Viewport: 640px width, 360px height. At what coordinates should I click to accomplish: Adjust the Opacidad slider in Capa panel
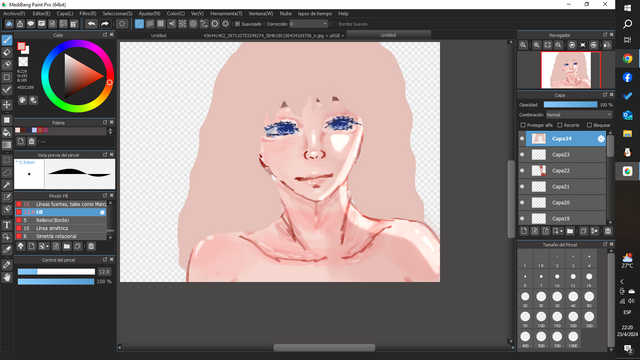click(570, 105)
